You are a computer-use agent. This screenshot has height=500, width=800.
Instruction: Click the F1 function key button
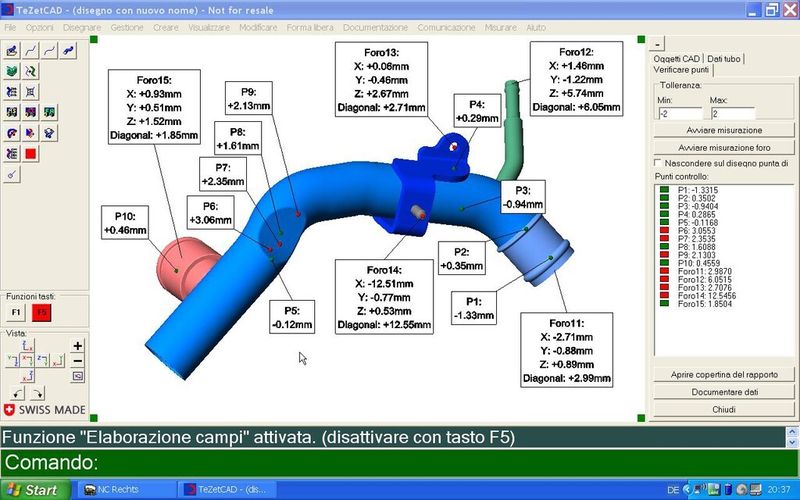click(16, 312)
